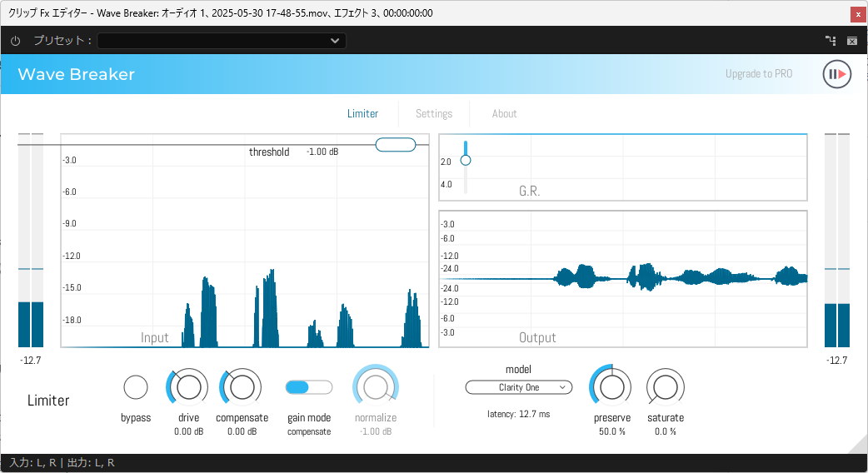Viewport: 868px width, 473px height.
Task: Click the preserve knob
Action: tap(611, 387)
